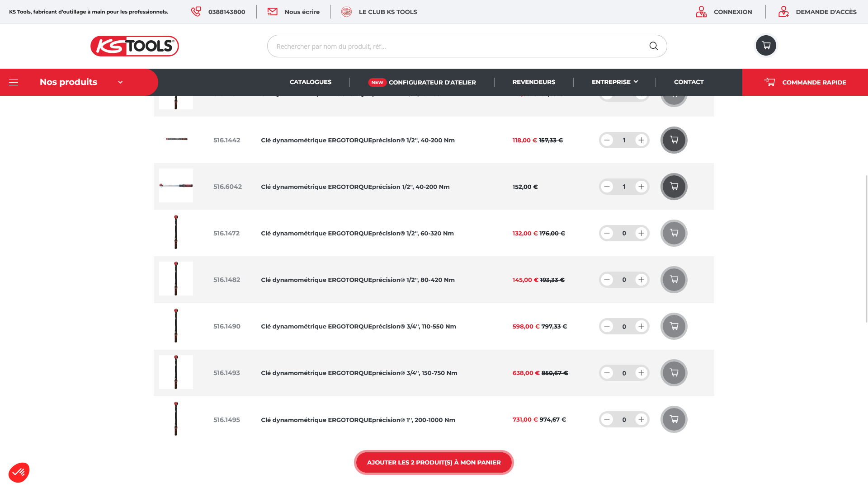This screenshot has height=488, width=868.
Task: Open thumbnail of wrench 516.1495
Action: tap(176, 418)
